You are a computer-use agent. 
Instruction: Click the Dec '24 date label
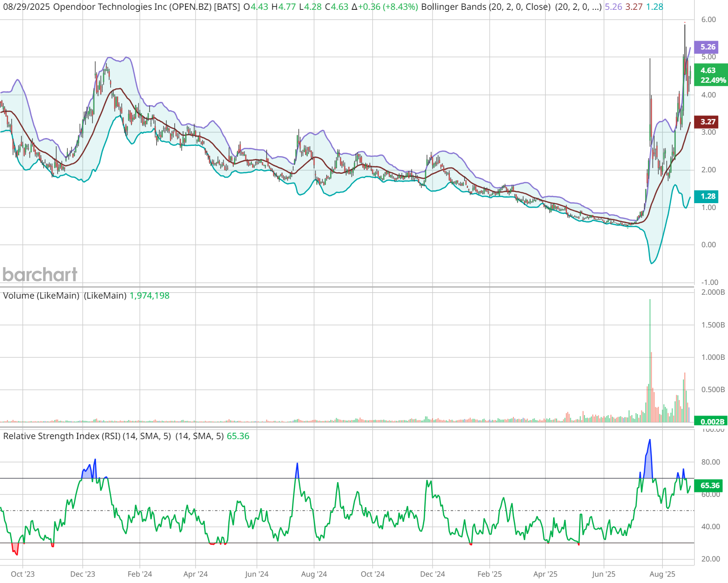tap(433, 574)
